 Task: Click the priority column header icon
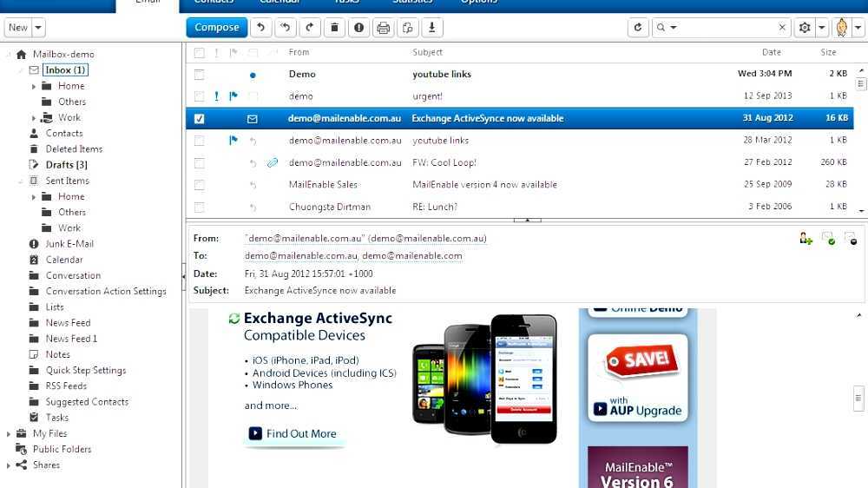pos(216,52)
